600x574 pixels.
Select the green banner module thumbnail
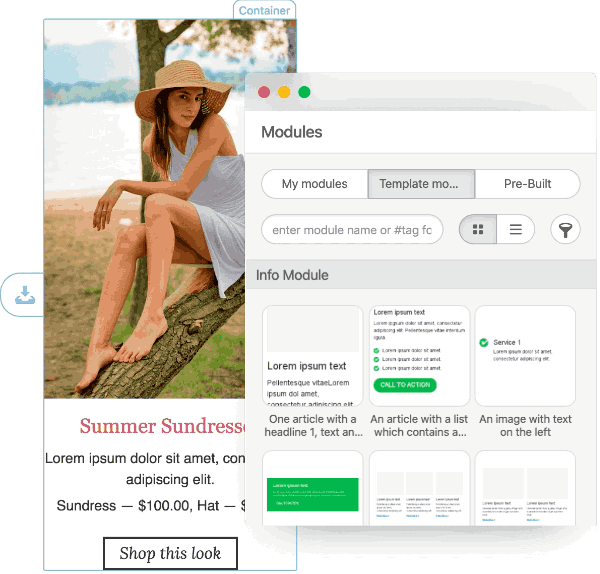tap(313, 489)
